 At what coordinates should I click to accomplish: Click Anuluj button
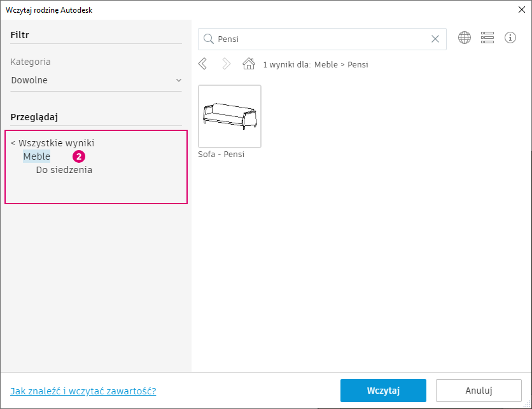pyautogui.click(x=479, y=391)
